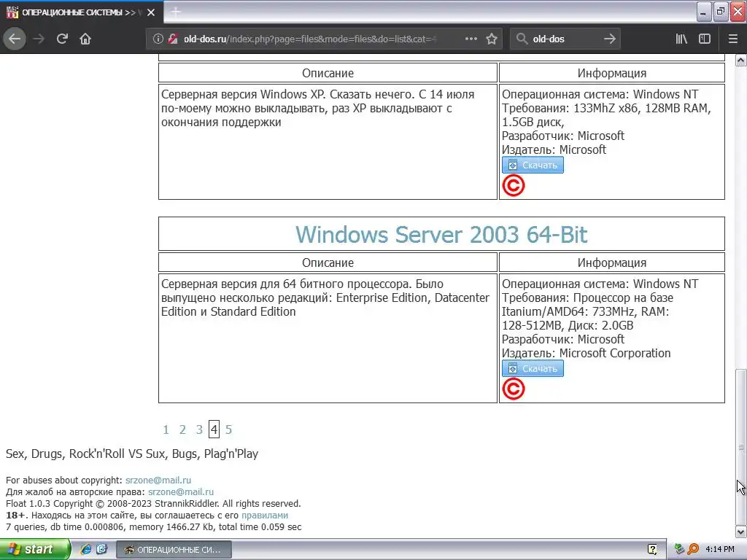The image size is (747, 560).
Task: Click the search magnifier icon
Action: coord(522,39)
